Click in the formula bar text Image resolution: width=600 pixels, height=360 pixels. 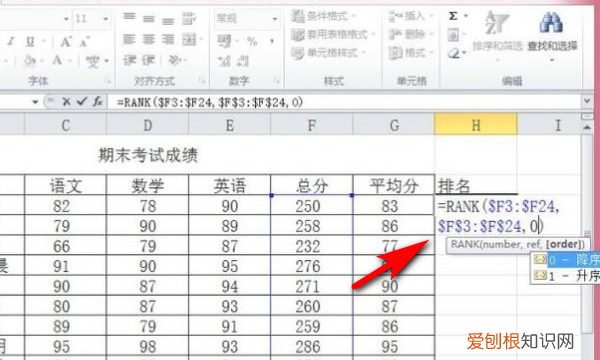click(x=210, y=102)
